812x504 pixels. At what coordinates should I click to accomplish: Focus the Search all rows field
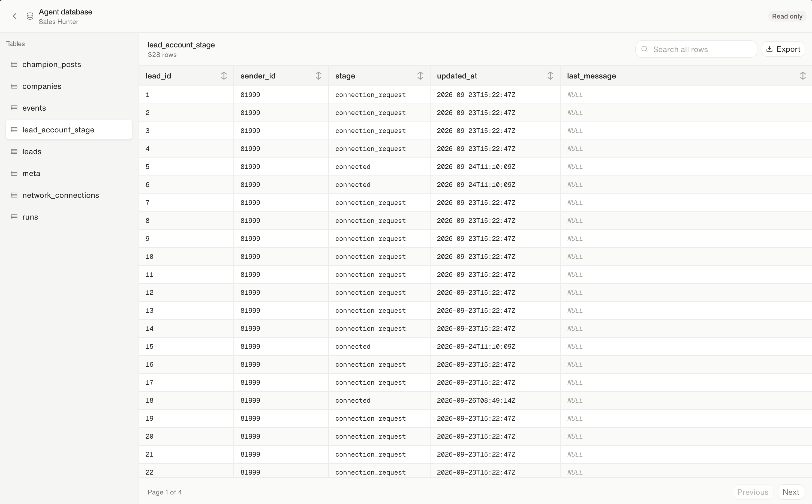pos(696,49)
